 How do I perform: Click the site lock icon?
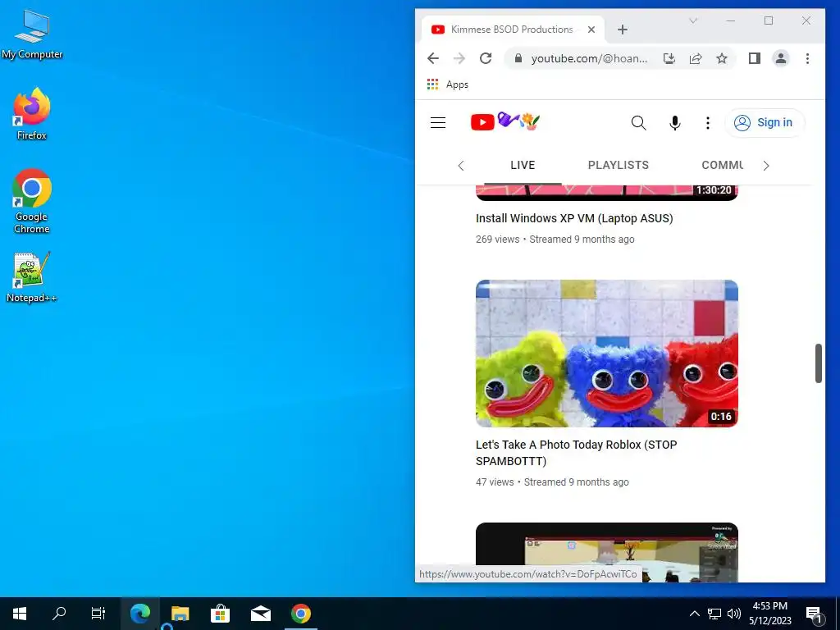point(518,58)
